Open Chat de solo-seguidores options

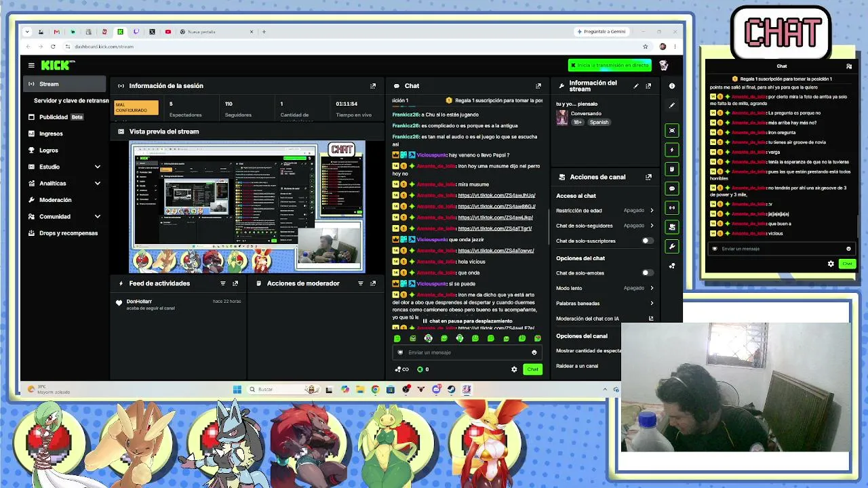point(605,226)
